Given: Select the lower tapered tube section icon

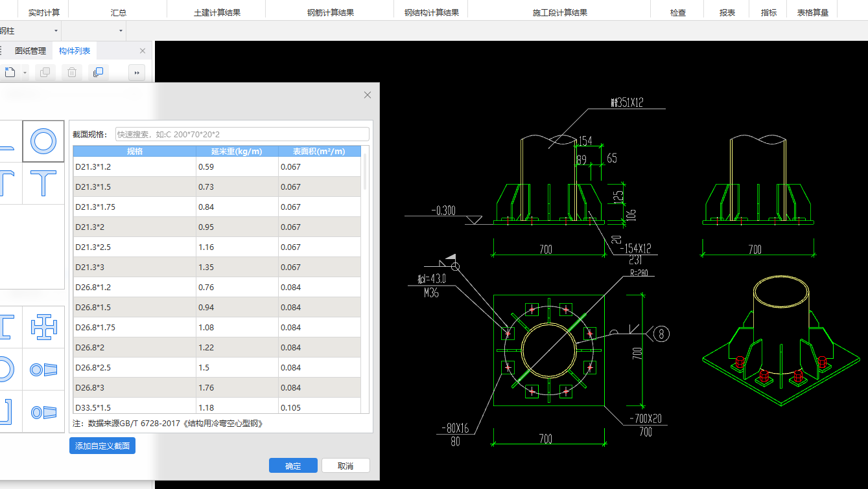Looking at the screenshot, I should tap(43, 411).
